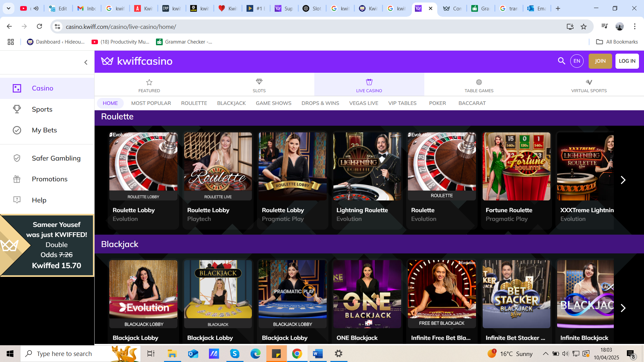This screenshot has height=362, width=644.
Task: Click the Virtual Sports icon
Action: tap(589, 82)
